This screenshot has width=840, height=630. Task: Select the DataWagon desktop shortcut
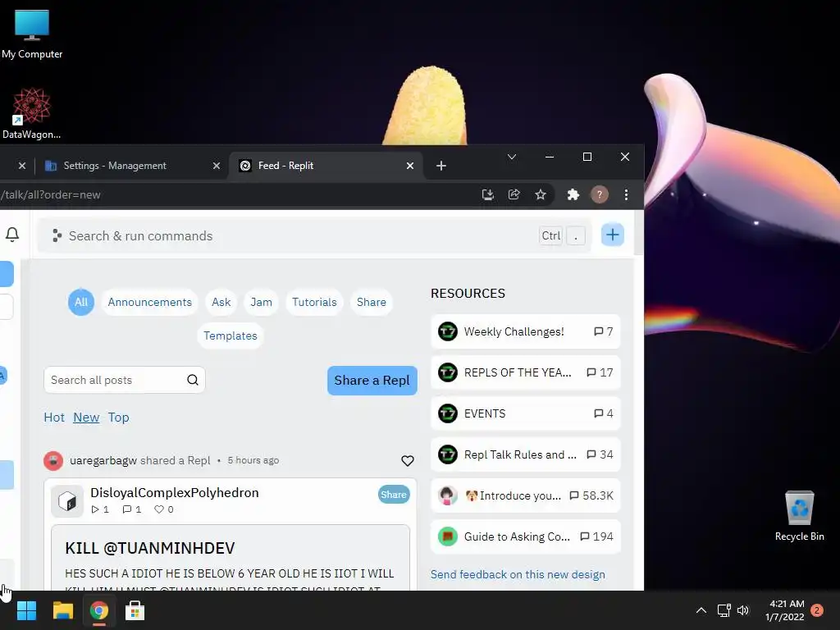pyautogui.click(x=32, y=114)
